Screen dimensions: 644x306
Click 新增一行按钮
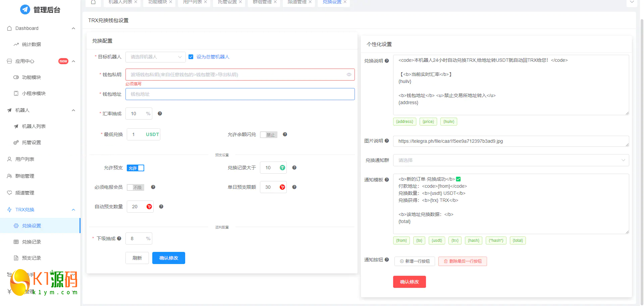click(x=415, y=261)
